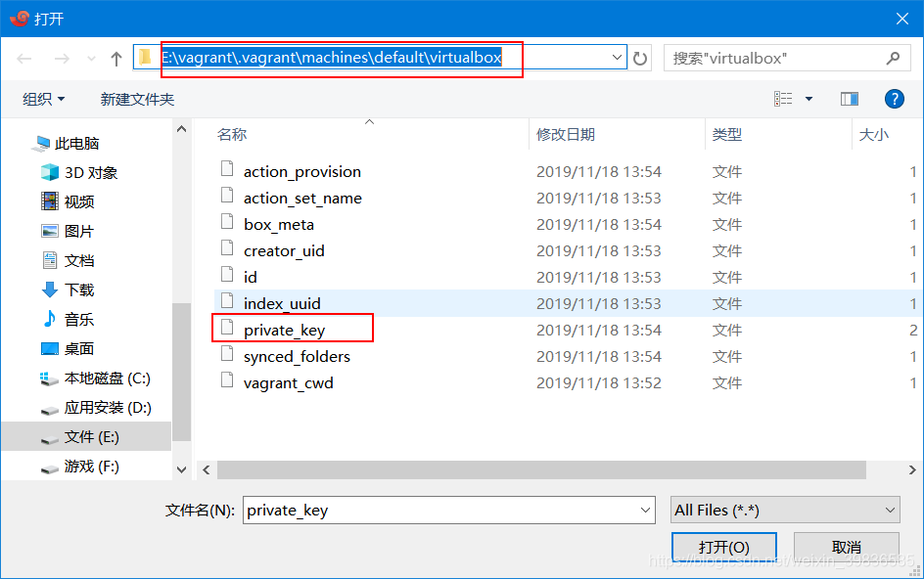Sort by the 修改日期 column header
The height and width of the screenshot is (579, 924).
pyautogui.click(x=565, y=134)
